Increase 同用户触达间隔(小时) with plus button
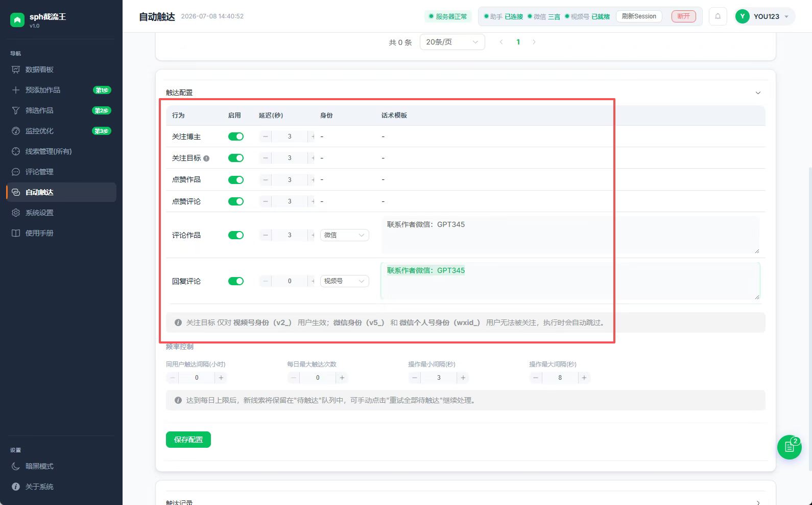 [x=221, y=378]
